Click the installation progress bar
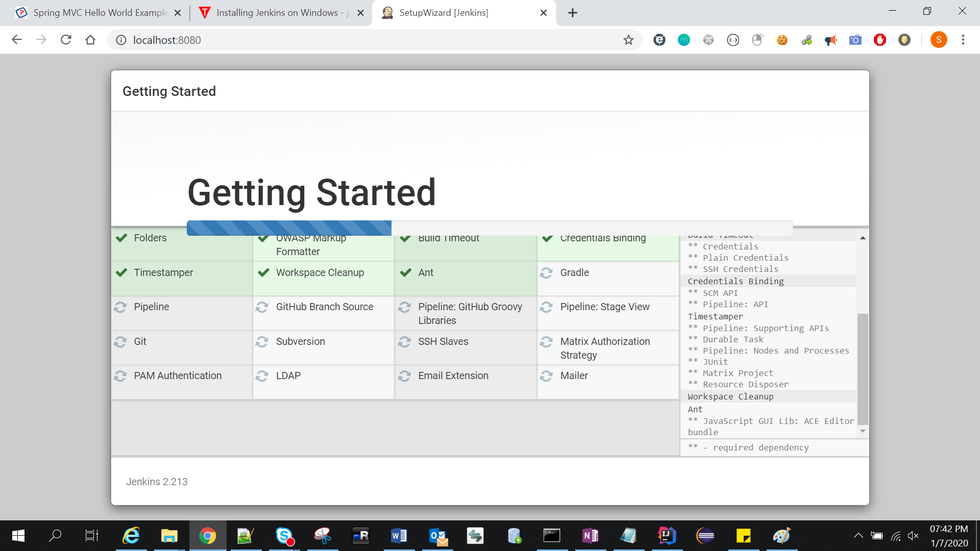 489,228
